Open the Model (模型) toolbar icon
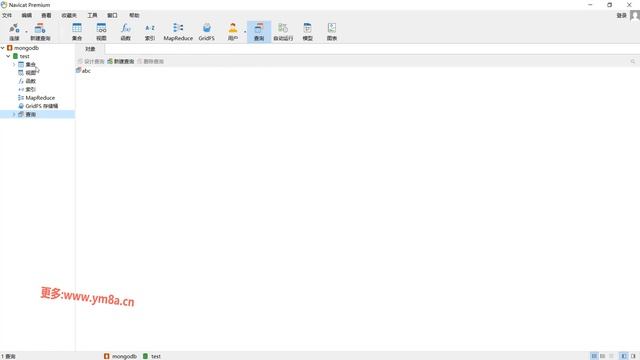This screenshot has width=640, height=360. tap(307, 32)
